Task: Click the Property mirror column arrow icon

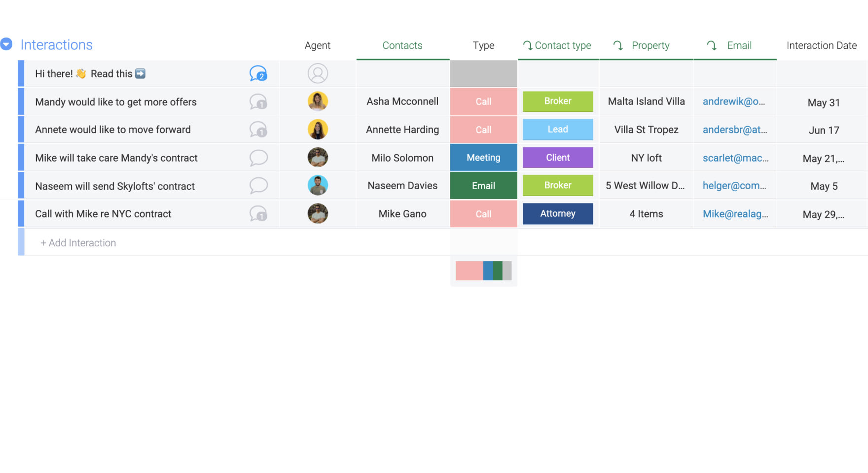Action: click(617, 45)
